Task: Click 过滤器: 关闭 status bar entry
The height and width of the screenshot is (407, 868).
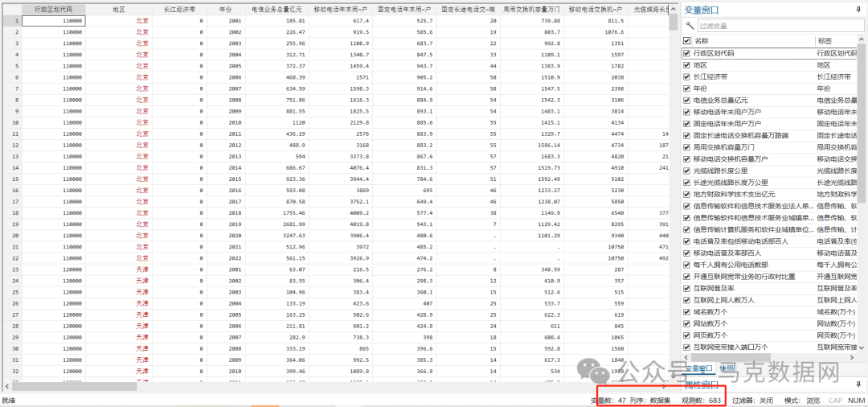Action: pyautogui.click(x=752, y=400)
